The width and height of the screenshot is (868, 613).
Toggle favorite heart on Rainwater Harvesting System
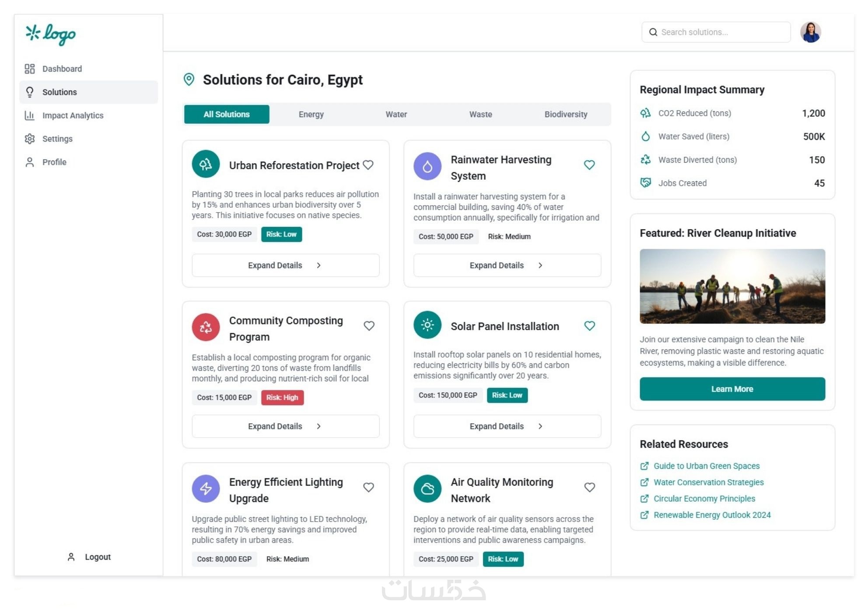coord(589,165)
